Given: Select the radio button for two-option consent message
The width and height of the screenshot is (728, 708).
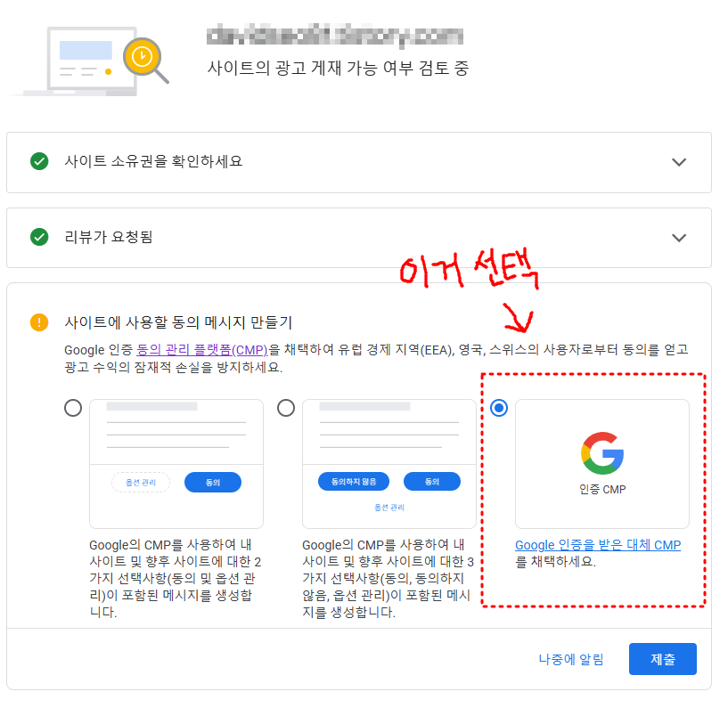Looking at the screenshot, I should 73,408.
